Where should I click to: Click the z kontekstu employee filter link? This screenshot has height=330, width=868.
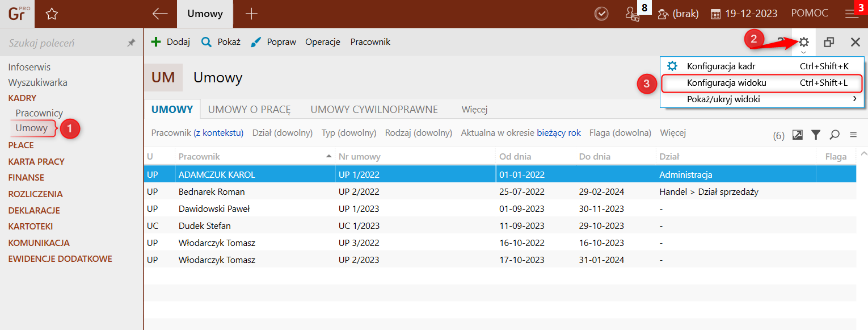(218, 133)
